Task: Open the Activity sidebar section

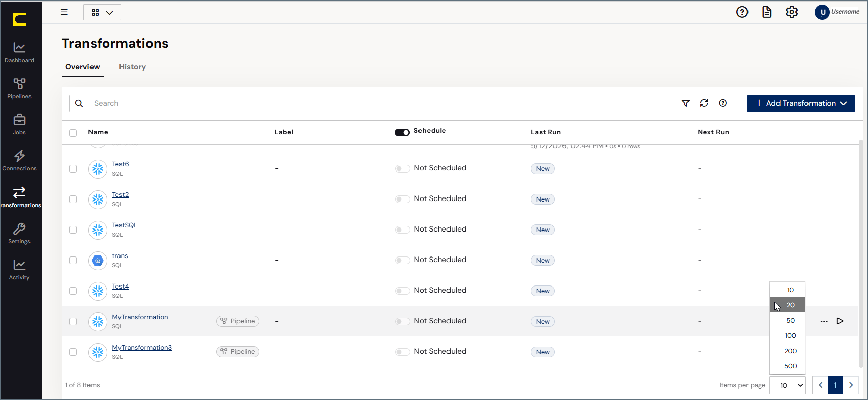Action: pos(19,270)
